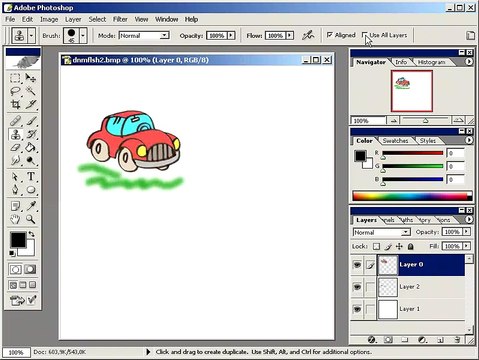Toggle the Airbrush option in options bar

point(308,35)
